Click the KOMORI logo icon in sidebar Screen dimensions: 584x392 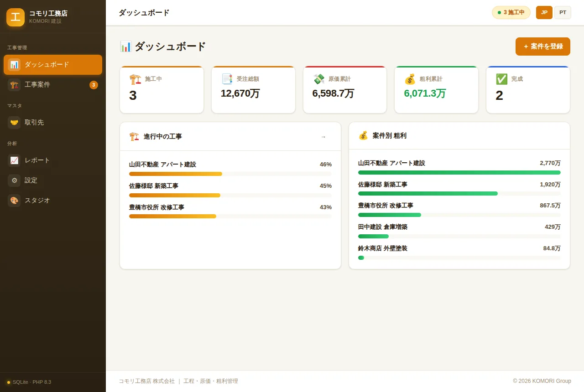pos(16,17)
